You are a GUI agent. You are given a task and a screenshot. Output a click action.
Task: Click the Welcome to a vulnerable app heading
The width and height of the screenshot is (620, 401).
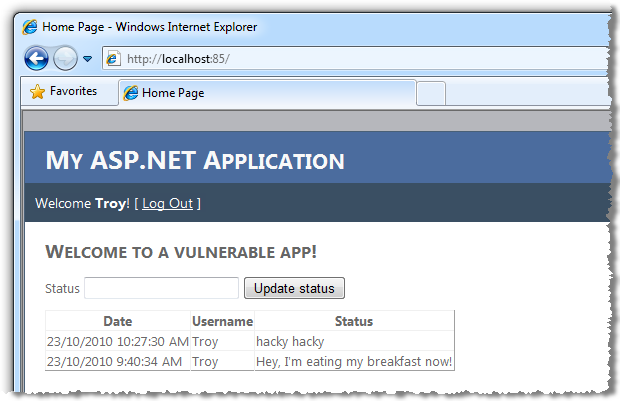pos(181,252)
